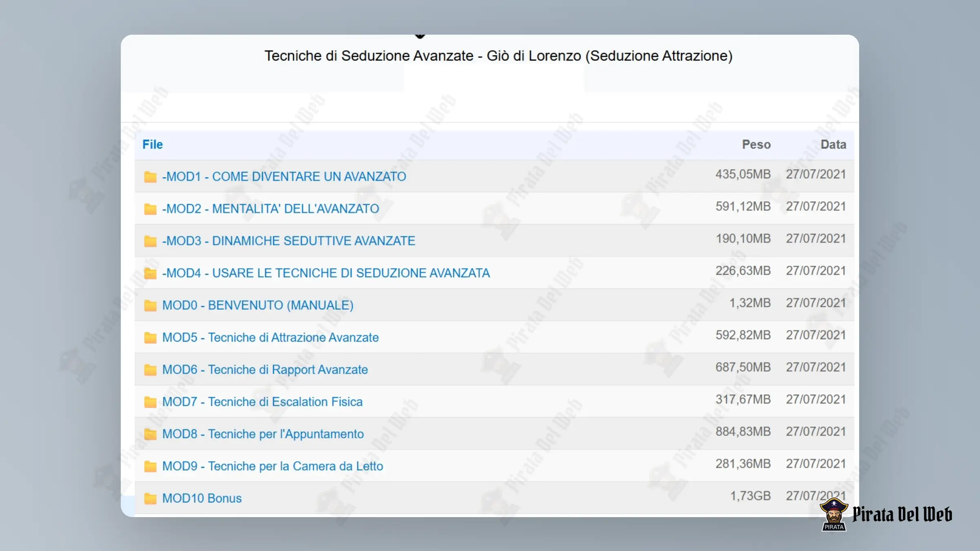Click the folder icon beside MOD0 BENVENUTO (MANUALE)
This screenshot has height=551, width=980.
point(150,305)
